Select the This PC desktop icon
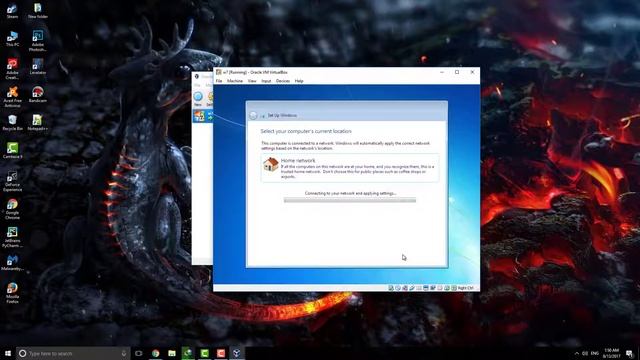The height and width of the screenshot is (360, 640). (12, 39)
